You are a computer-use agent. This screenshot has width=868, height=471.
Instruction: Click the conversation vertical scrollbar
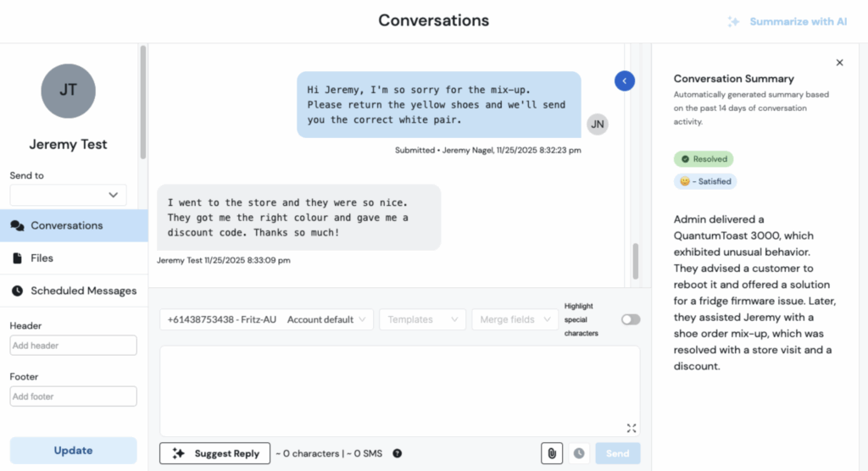point(636,263)
